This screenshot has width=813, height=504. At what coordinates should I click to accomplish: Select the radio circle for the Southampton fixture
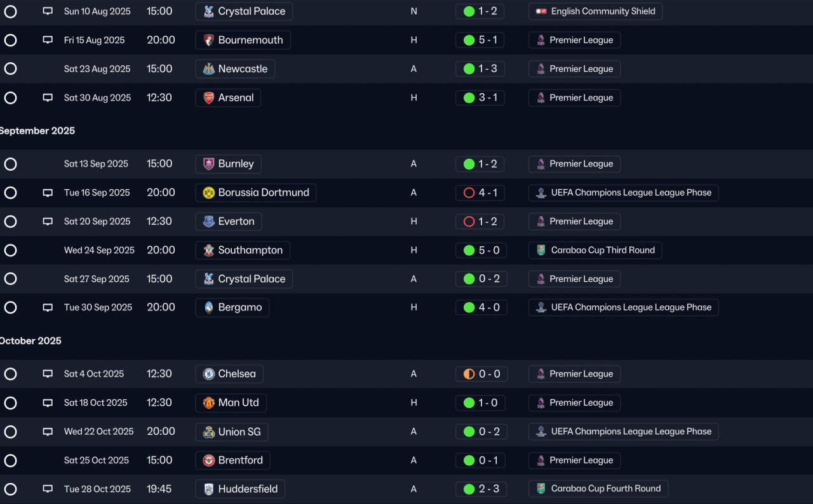pos(10,250)
